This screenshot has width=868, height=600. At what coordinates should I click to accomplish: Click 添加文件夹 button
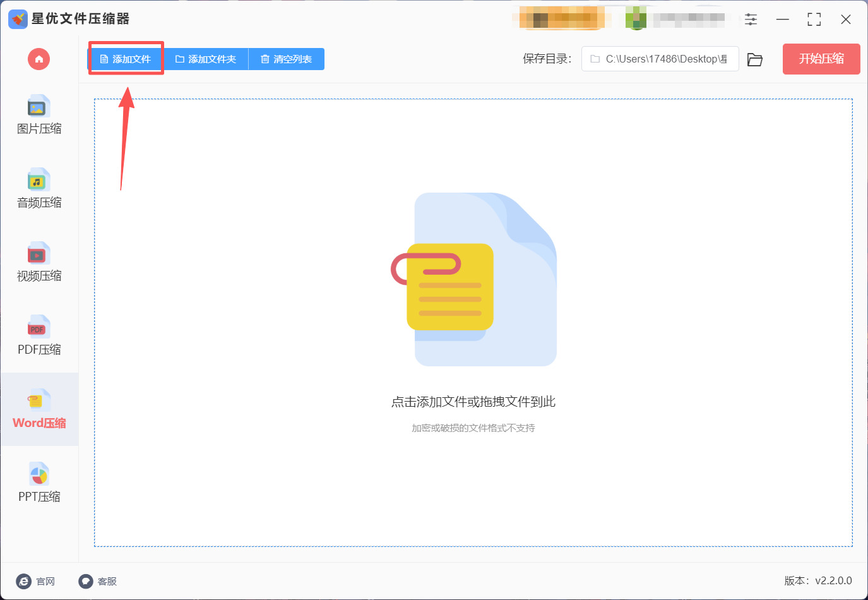coord(206,59)
